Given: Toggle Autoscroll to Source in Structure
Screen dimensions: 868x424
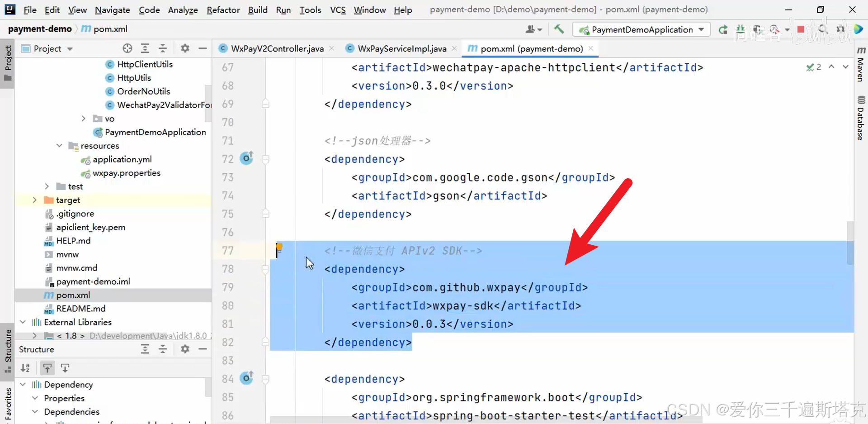Looking at the screenshot, I should click(x=47, y=368).
